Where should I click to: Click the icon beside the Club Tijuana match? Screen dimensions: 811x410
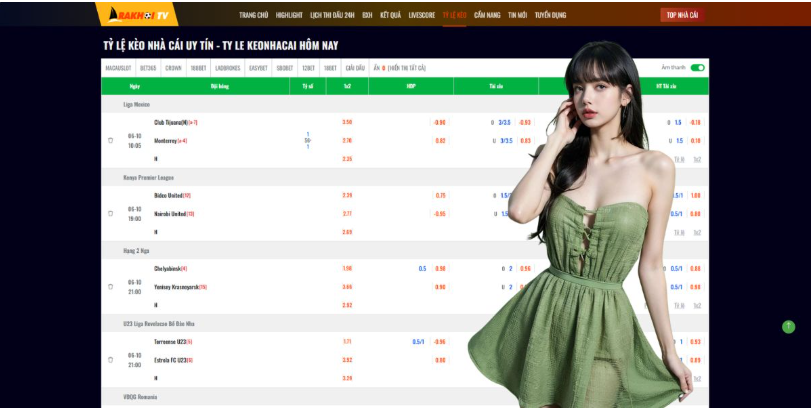111,141
